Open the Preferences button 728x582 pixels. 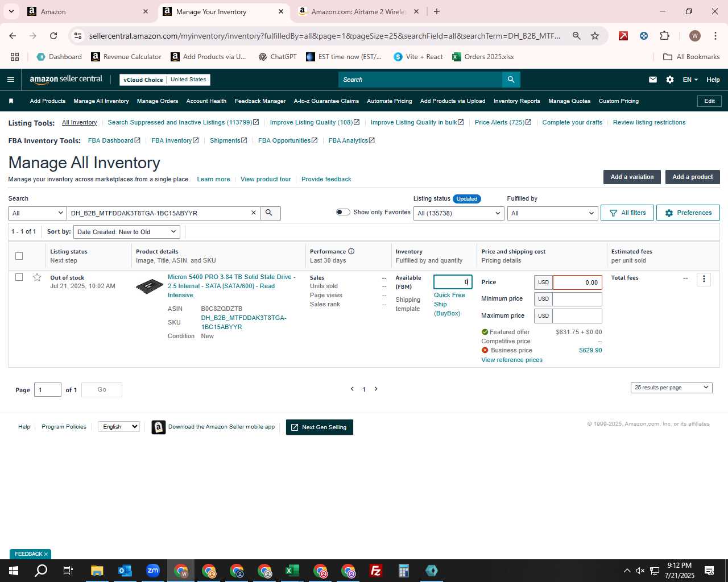click(x=688, y=213)
